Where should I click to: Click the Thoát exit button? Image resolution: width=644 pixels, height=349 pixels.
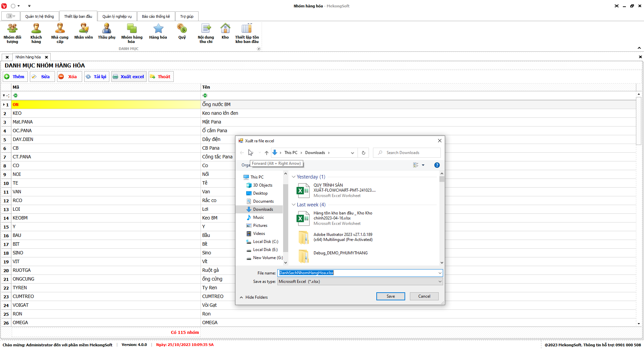161,77
